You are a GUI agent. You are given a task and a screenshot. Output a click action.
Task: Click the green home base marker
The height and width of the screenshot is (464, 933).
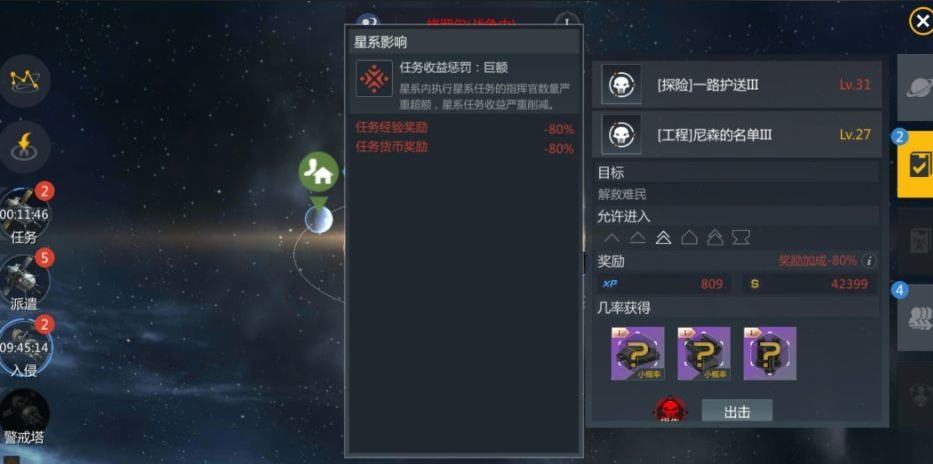pos(318,173)
